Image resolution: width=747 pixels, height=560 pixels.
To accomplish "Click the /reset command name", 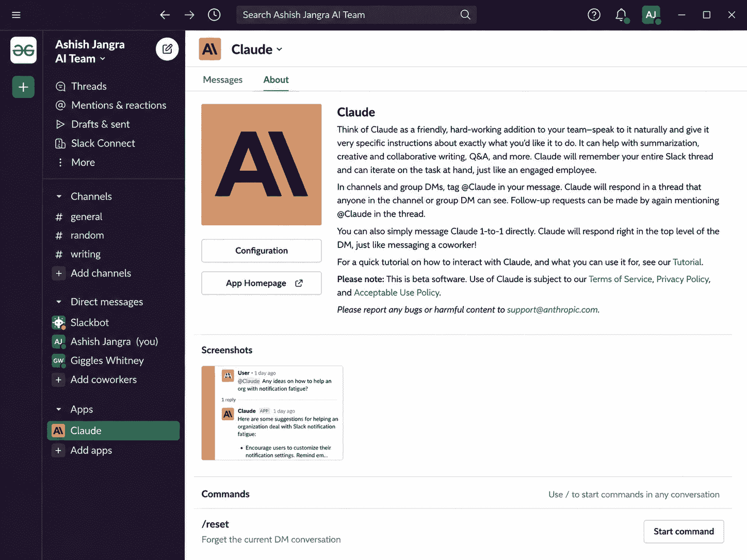I will pos(215,524).
